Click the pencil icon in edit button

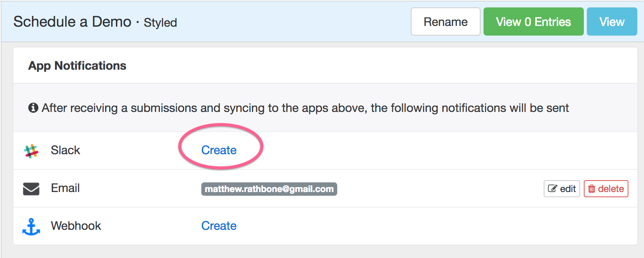553,189
